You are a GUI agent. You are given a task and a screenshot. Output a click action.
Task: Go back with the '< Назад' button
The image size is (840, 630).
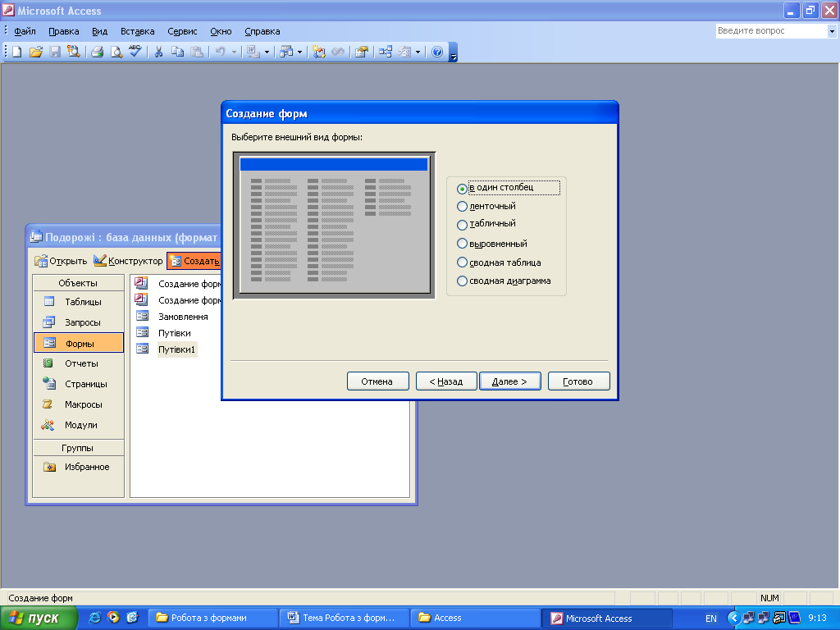[x=446, y=381]
